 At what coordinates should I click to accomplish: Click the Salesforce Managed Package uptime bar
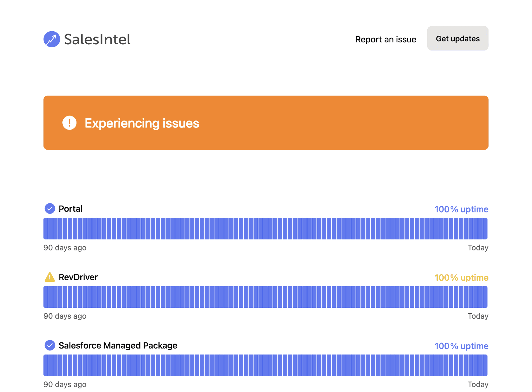tap(265, 365)
